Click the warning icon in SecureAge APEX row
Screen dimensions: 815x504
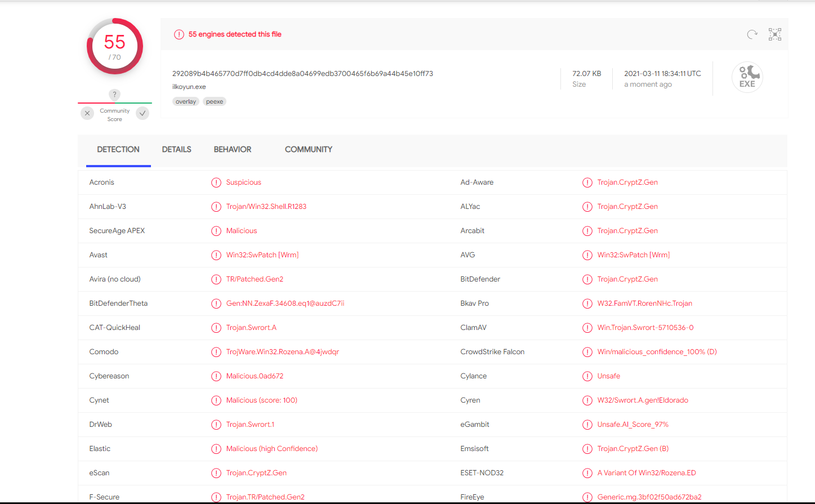pyautogui.click(x=216, y=231)
